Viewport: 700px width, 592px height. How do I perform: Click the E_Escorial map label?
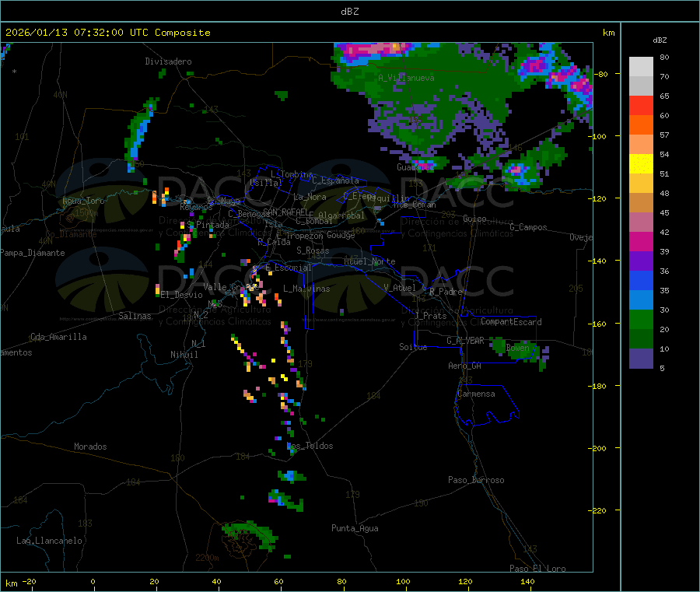(x=289, y=268)
